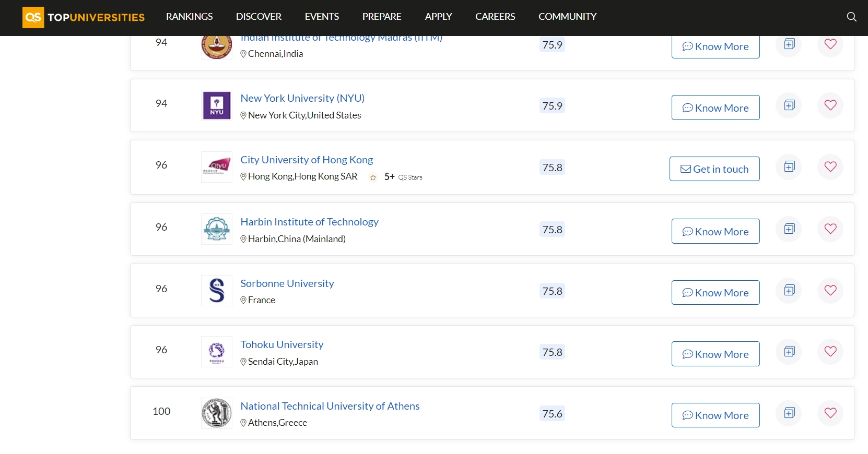This screenshot has height=454, width=868.
Task: Favorite National Technical University of Athens
Action: tap(830, 413)
